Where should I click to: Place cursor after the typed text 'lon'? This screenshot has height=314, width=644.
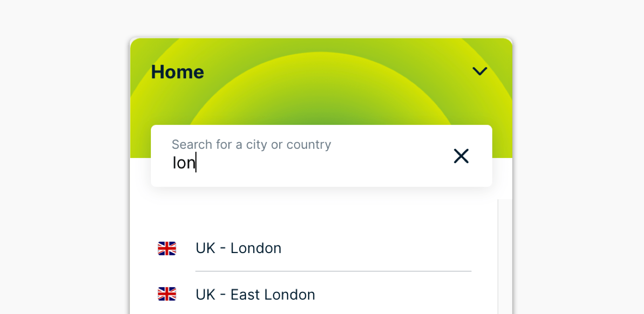[x=196, y=163]
